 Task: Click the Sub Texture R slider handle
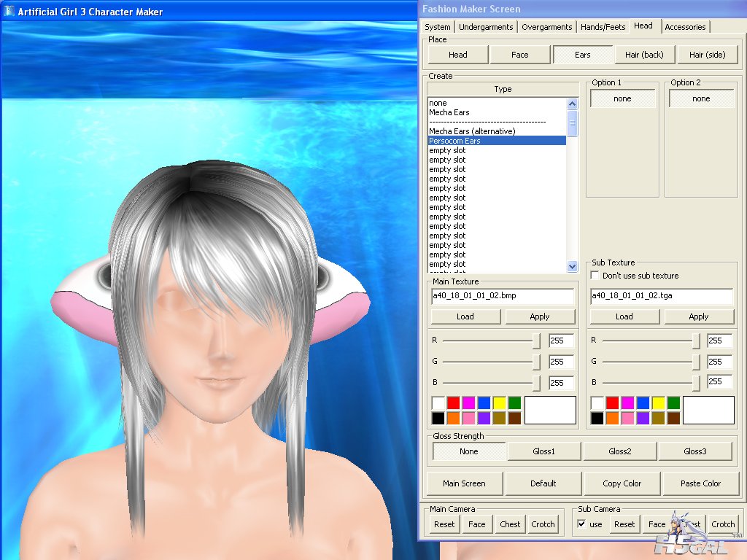point(695,341)
